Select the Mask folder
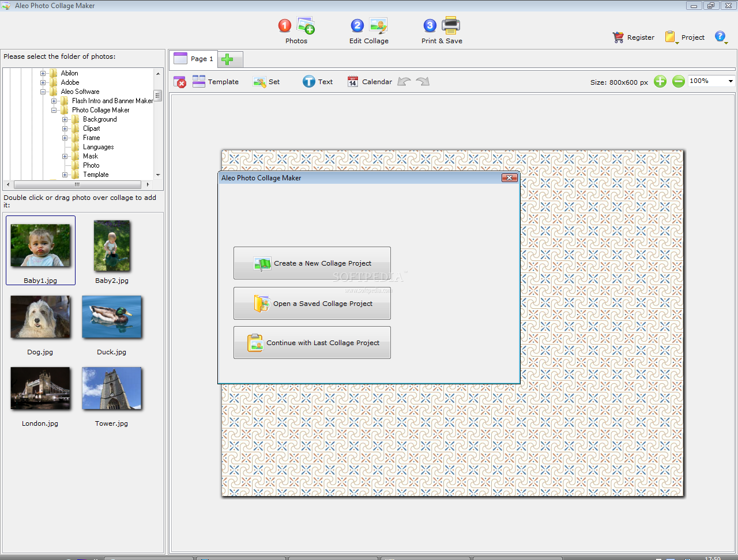This screenshot has width=738, height=560. [91, 156]
